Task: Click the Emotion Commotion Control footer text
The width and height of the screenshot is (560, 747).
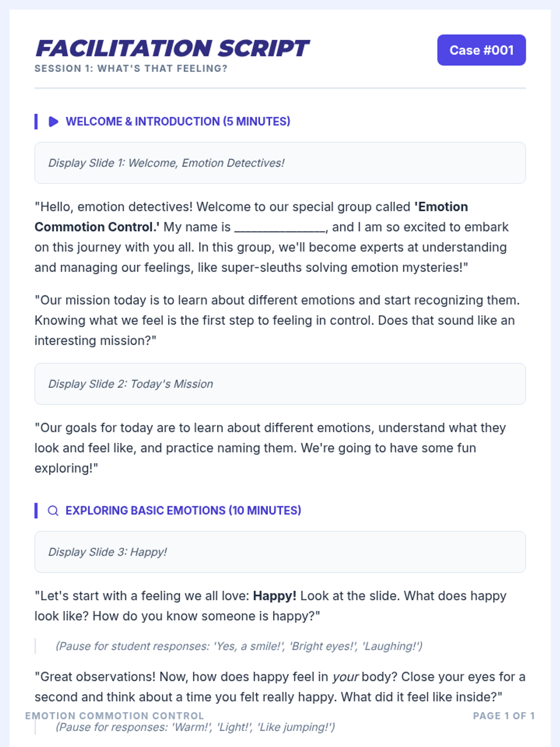Action: [115, 716]
